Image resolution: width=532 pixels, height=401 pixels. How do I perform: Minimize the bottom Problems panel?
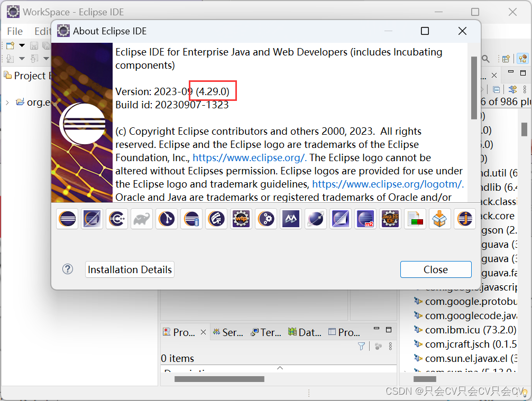[377, 329]
